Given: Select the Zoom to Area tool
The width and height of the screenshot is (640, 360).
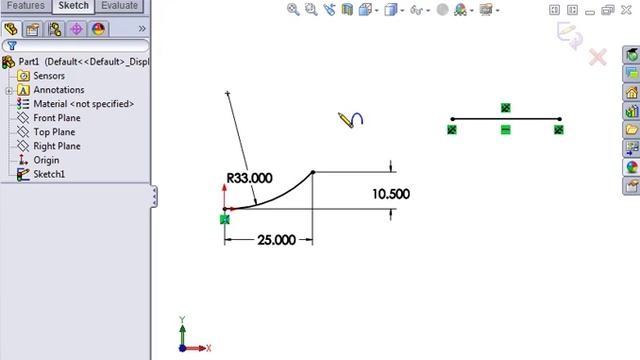Looking at the screenshot, I should click(311, 9).
